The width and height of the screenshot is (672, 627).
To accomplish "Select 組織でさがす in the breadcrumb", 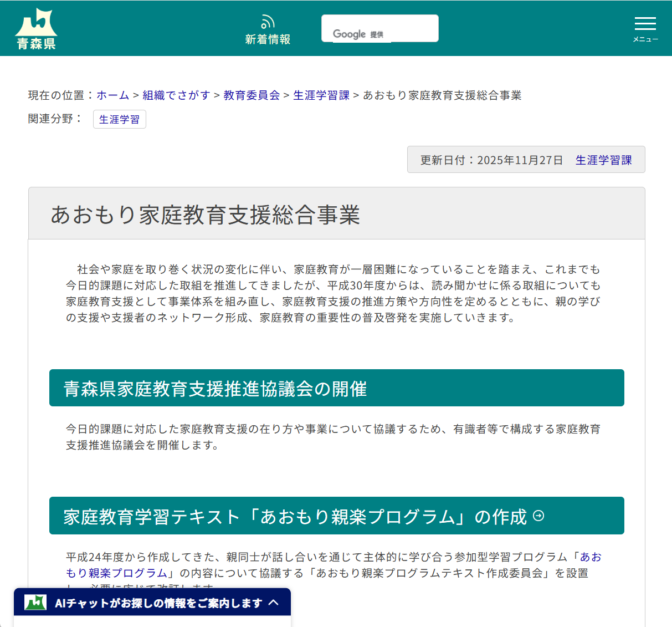I will [176, 95].
